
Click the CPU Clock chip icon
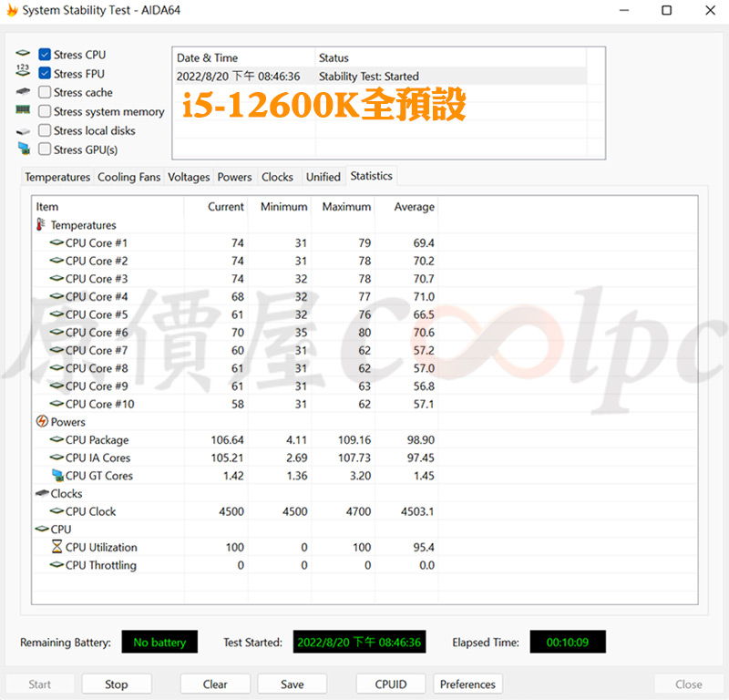point(56,510)
